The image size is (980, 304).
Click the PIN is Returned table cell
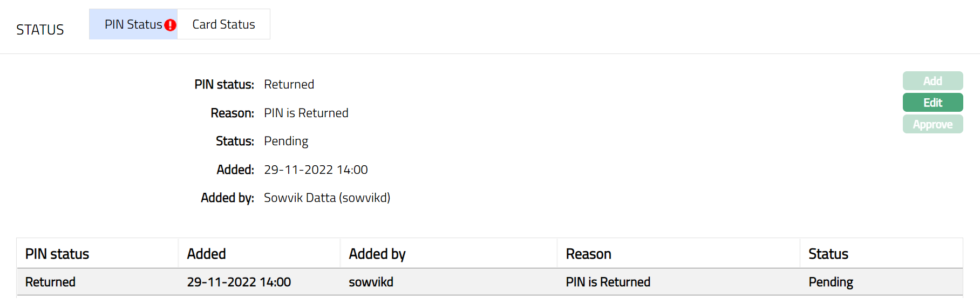pyautogui.click(x=608, y=282)
